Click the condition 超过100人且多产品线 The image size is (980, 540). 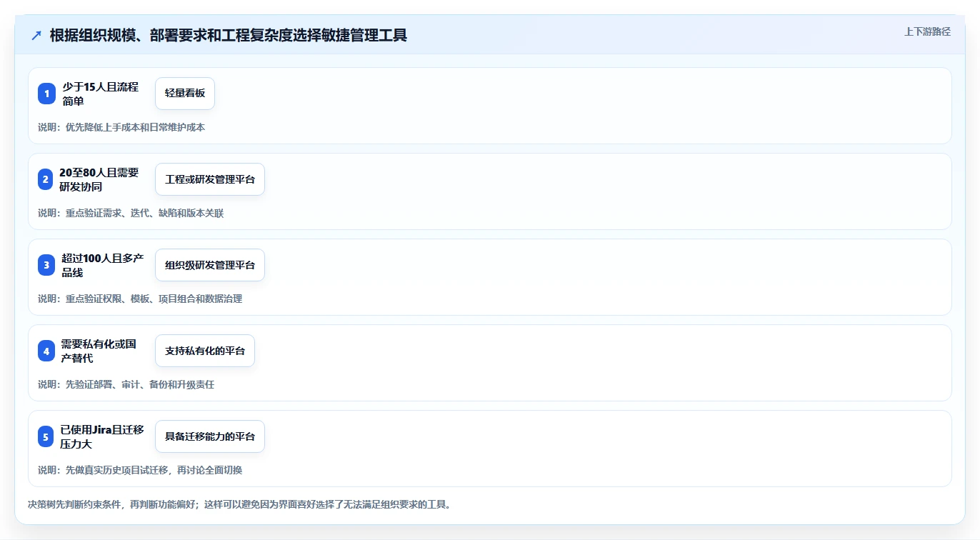point(103,265)
